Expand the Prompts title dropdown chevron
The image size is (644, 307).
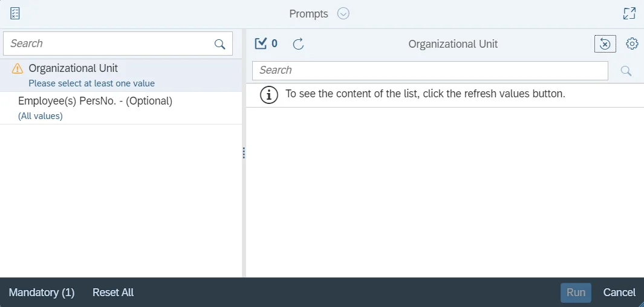[343, 13]
